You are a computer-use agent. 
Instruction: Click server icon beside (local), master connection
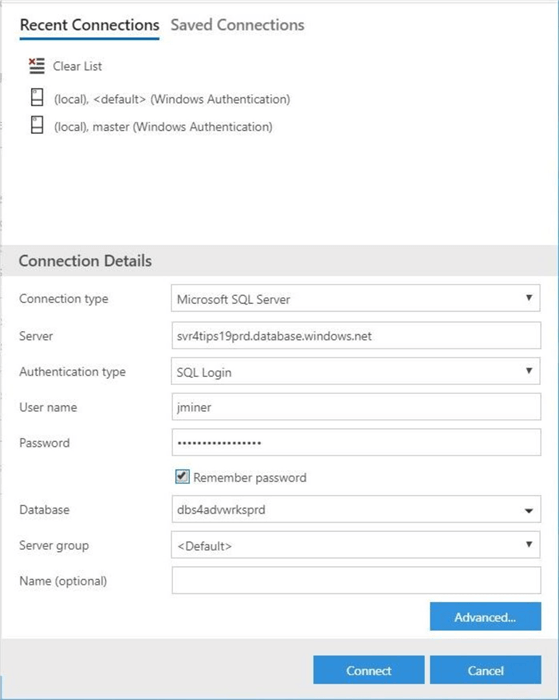[x=37, y=125]
